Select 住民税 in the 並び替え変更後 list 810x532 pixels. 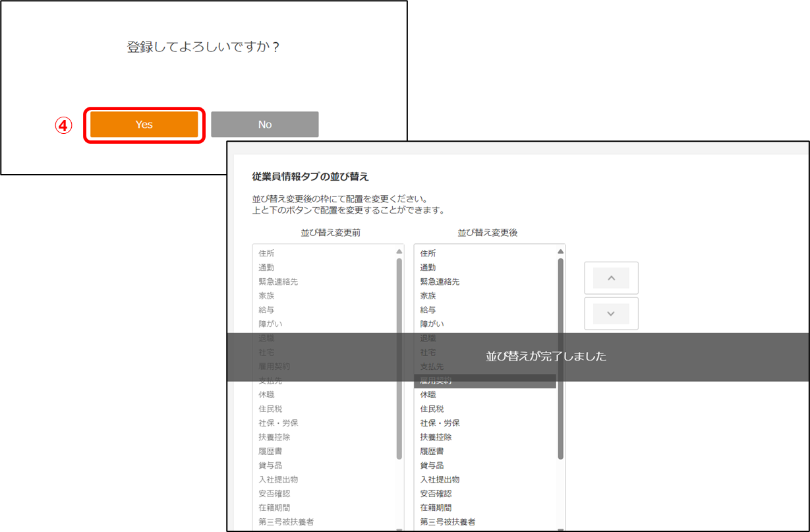tap(432, 409)
